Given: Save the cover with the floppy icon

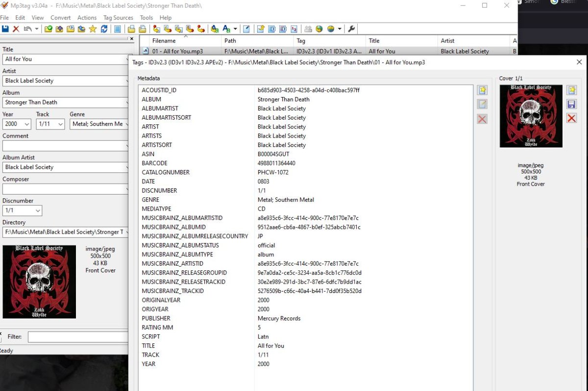Looking at the screenshot, I should pyautogui.click(x=571, y=104).
